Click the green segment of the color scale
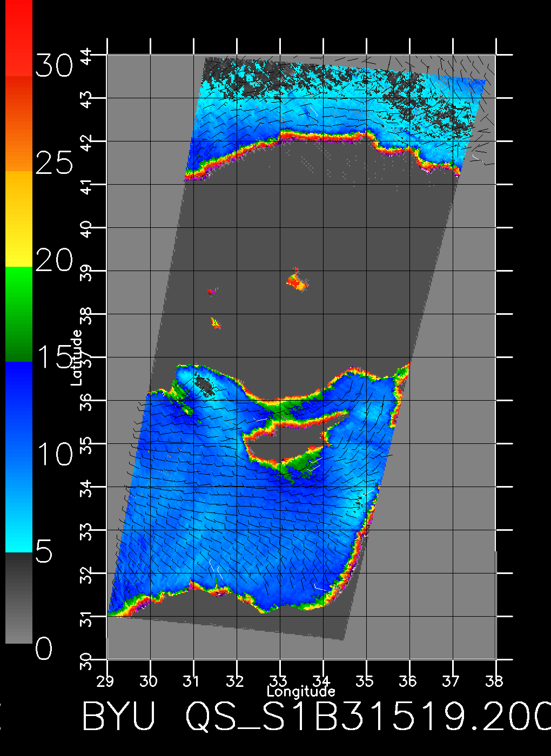The height and width of the screenshot is (756, 551). [19, 314]
